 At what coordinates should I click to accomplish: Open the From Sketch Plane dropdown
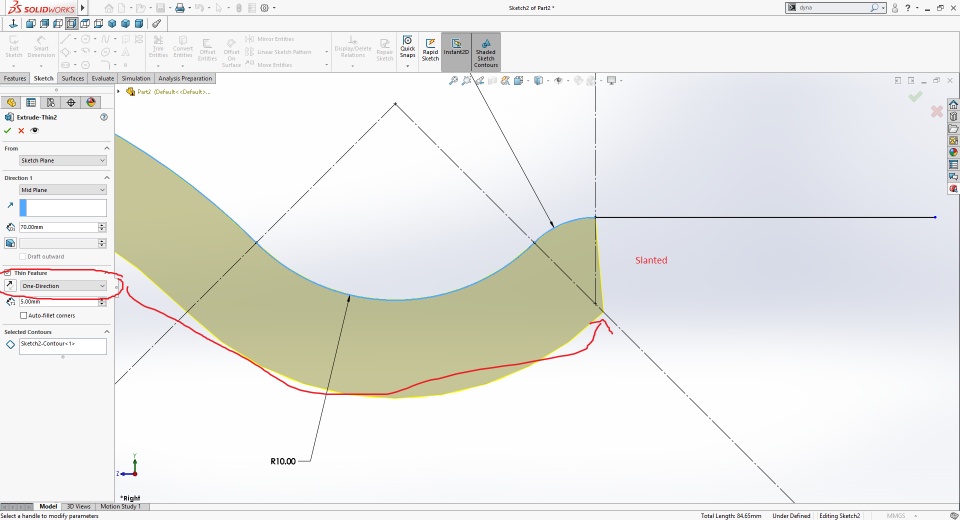coord(63,160)
